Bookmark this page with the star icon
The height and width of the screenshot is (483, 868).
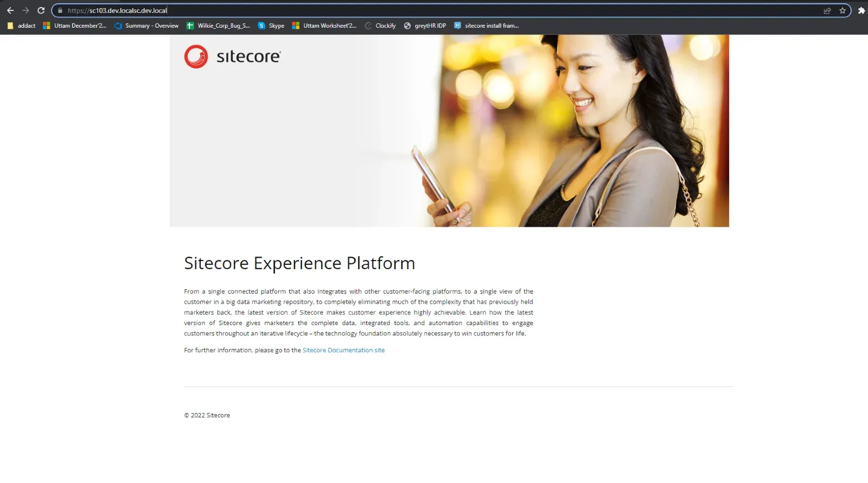coord(843,10)
